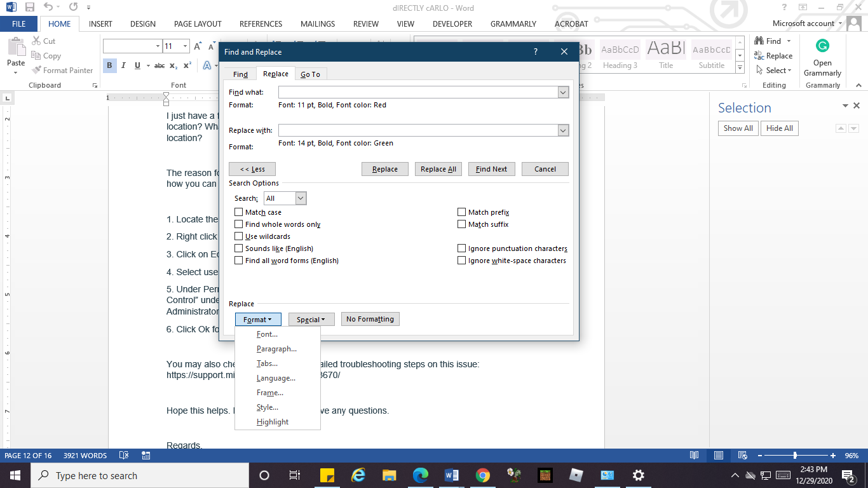
Task: Click the No Formatting button
Action: tap(370, 319)
